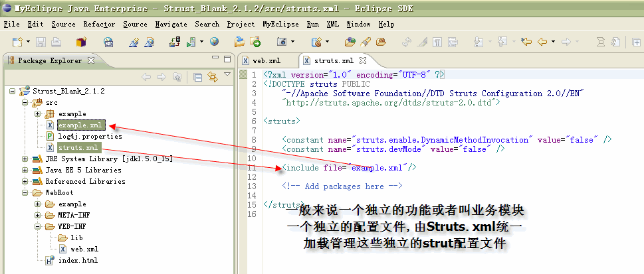Collapse the Strust_Blank_2.1.2 project node

pyautogui.click(x=12, y=91)
